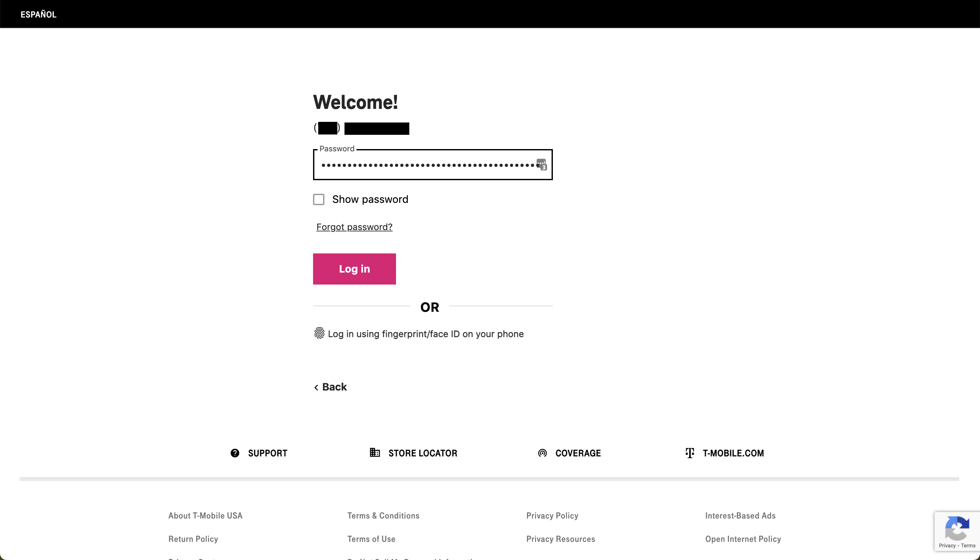Focus the Password input field
This screenshot has width=980, height=560.
[427, 165]
